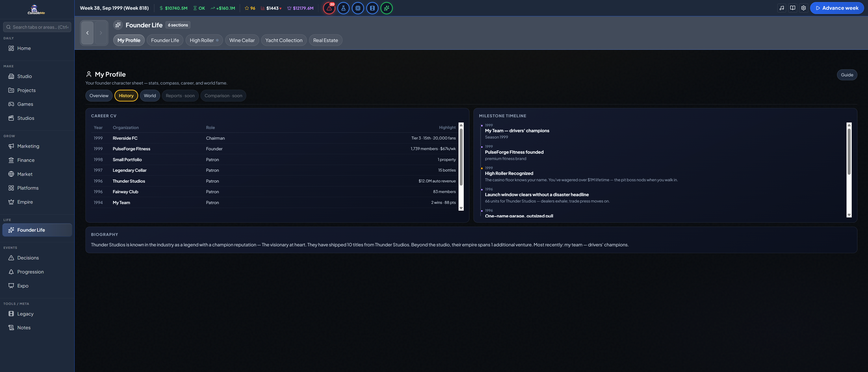Open Finance in the sidebar
This screenshot has height=372, width=868.
point(37,160)
